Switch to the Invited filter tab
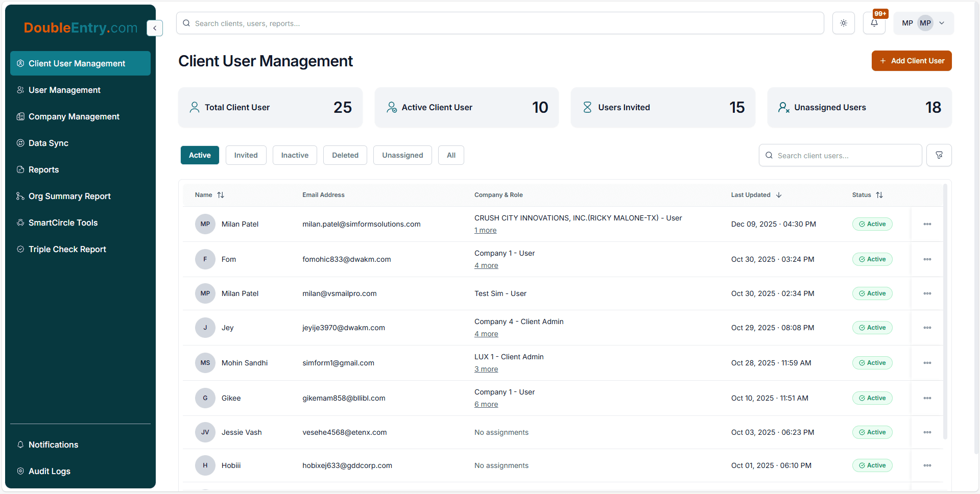Screen dimensions: 980x494 click(246, 155)
